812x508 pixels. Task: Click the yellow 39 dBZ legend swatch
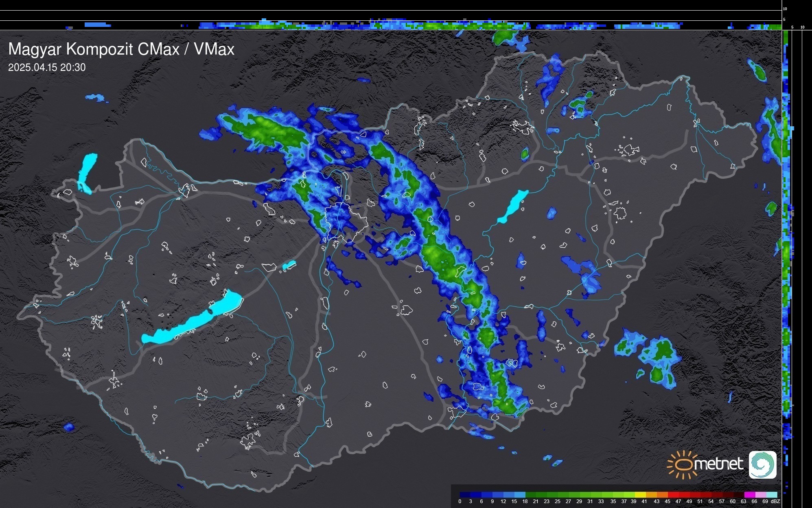coord(641,495)
